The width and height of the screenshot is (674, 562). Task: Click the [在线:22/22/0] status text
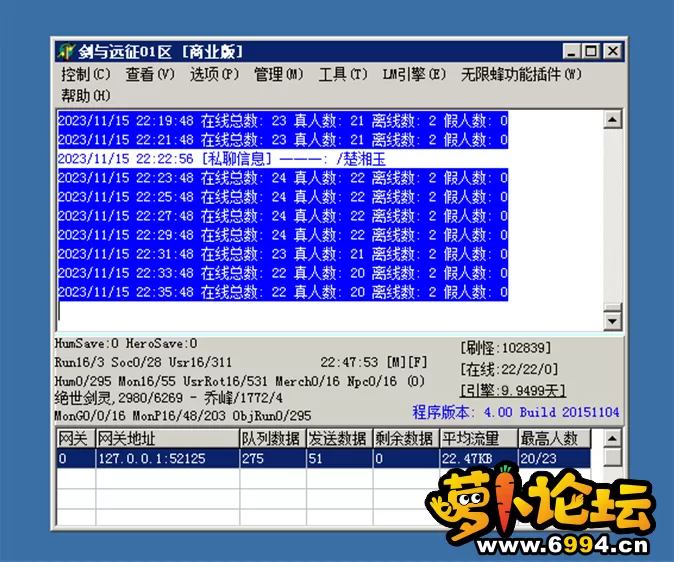tap(509, 369)
